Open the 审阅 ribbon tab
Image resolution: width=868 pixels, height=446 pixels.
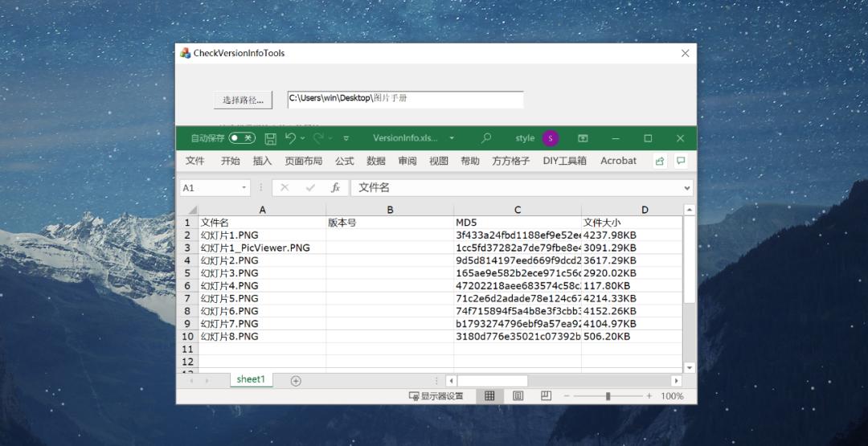point(407,161)
